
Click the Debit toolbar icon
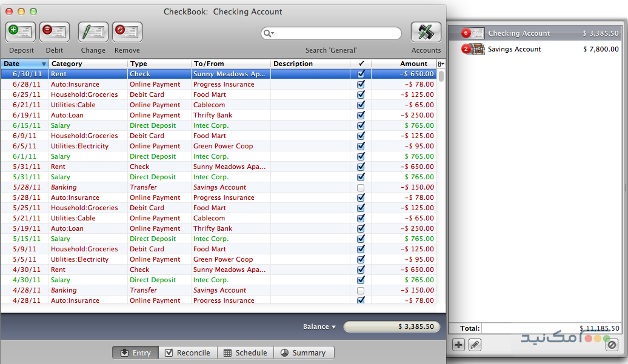point(55,32)
